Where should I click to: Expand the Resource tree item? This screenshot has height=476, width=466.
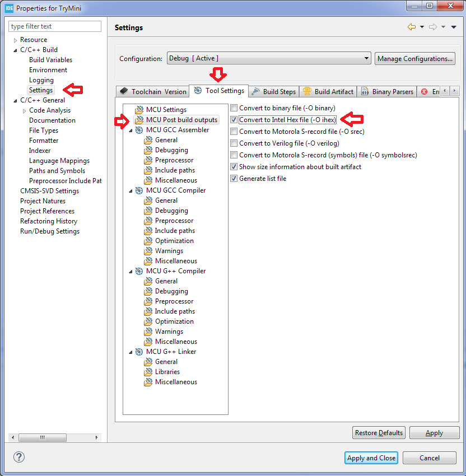[15, 39]
